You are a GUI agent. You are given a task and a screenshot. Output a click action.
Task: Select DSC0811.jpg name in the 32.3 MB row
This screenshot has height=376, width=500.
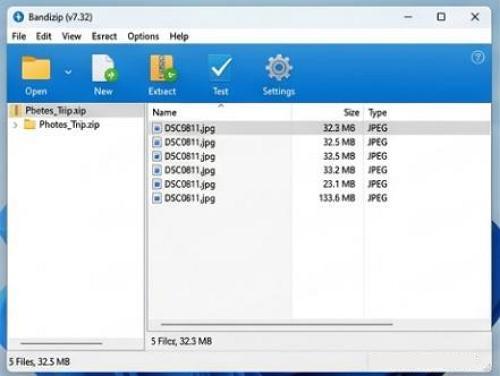pos(190,128)
